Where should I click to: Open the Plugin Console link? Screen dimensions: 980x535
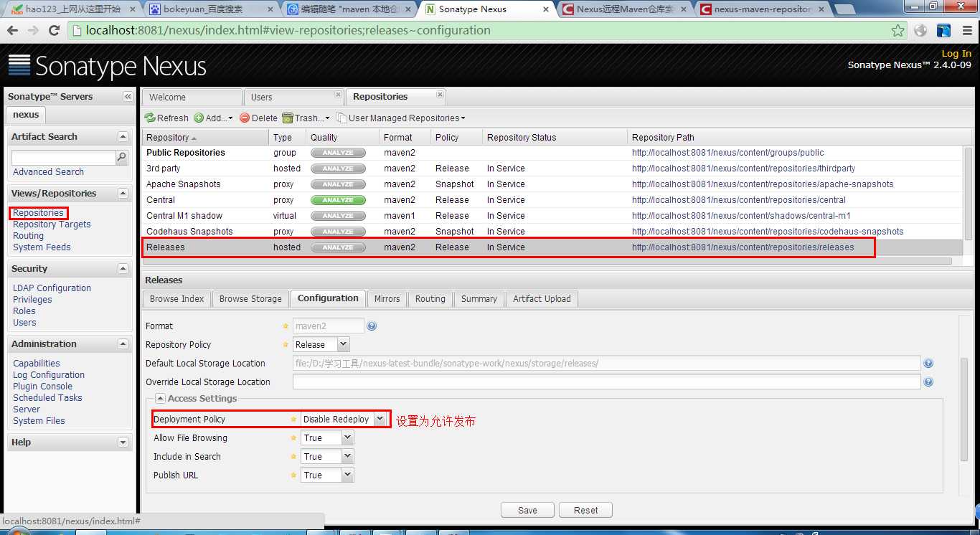coord(42,386)
